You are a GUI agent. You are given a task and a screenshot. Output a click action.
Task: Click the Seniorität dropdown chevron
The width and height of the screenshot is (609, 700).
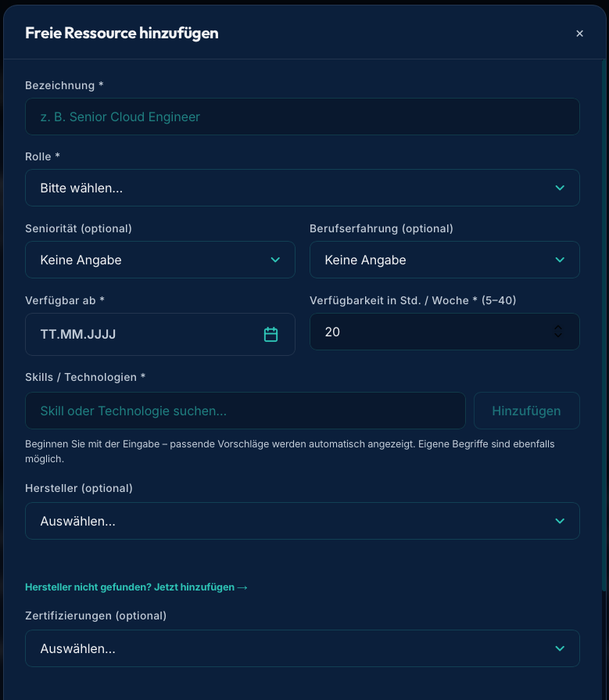tap(275, 260)
